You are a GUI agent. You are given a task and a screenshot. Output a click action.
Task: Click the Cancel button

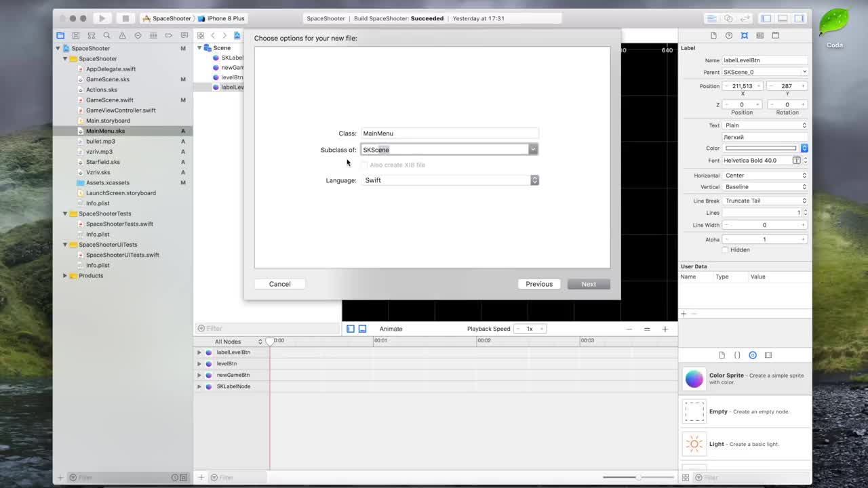point(279,284)
